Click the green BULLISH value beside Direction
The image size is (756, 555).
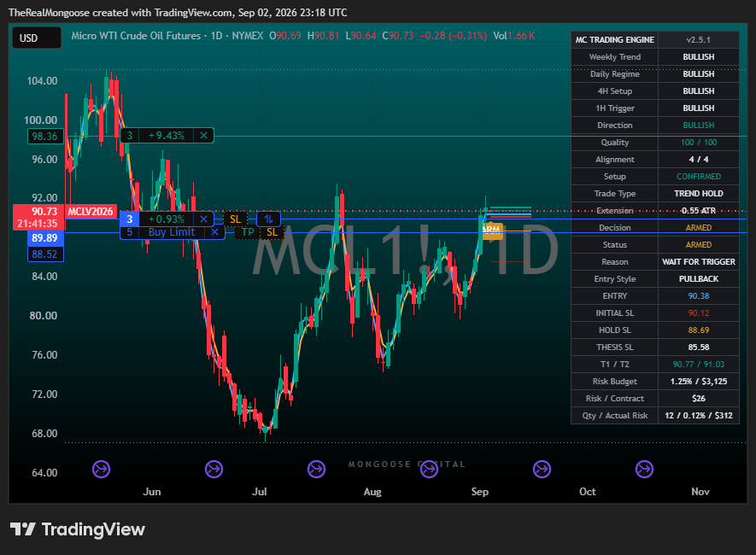click(x=698, y=126)
